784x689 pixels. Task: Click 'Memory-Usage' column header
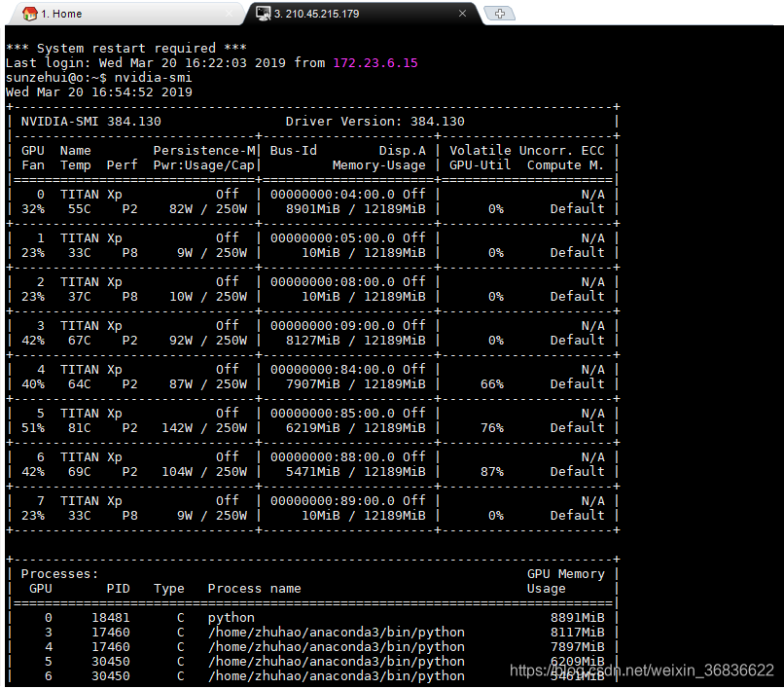pyautogui.click(x=379, y=165)
